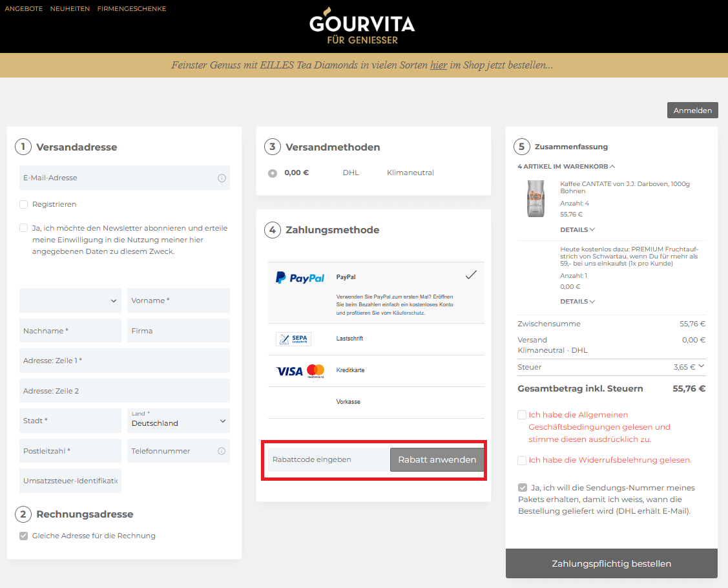Click the Gourvita logo in the header
Screen dimensions: 728x588
[362, 26]
